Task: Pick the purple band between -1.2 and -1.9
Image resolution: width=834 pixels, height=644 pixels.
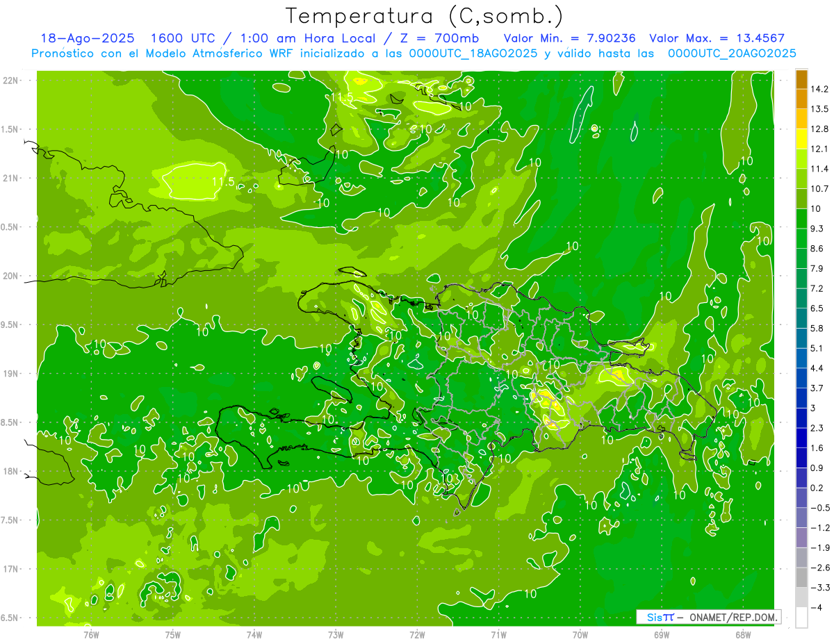Action: (801, 537)
